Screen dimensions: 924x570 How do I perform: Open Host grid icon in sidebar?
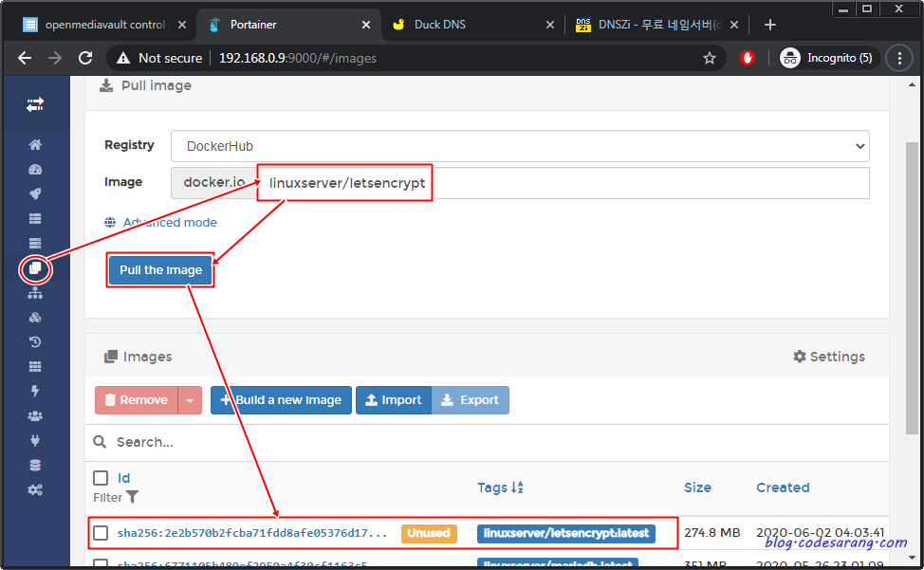tap(35, 366)
